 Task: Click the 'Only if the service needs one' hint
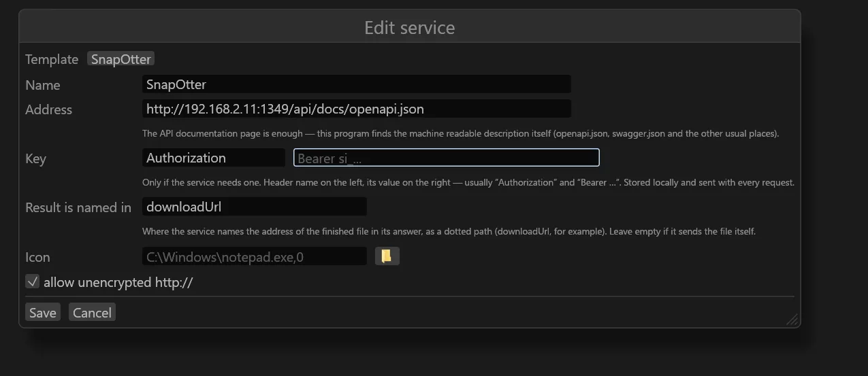coord(468,183)
